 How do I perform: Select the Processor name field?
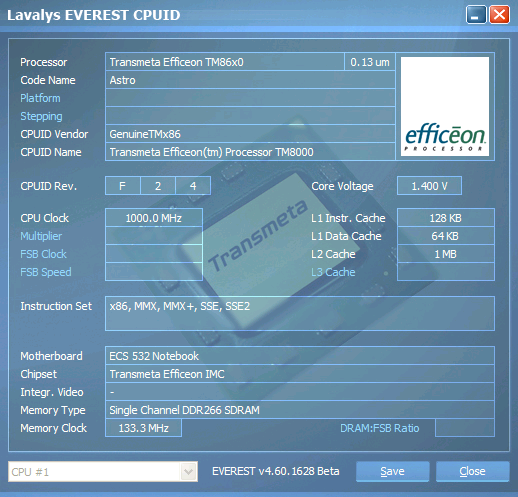click(225, 62)
